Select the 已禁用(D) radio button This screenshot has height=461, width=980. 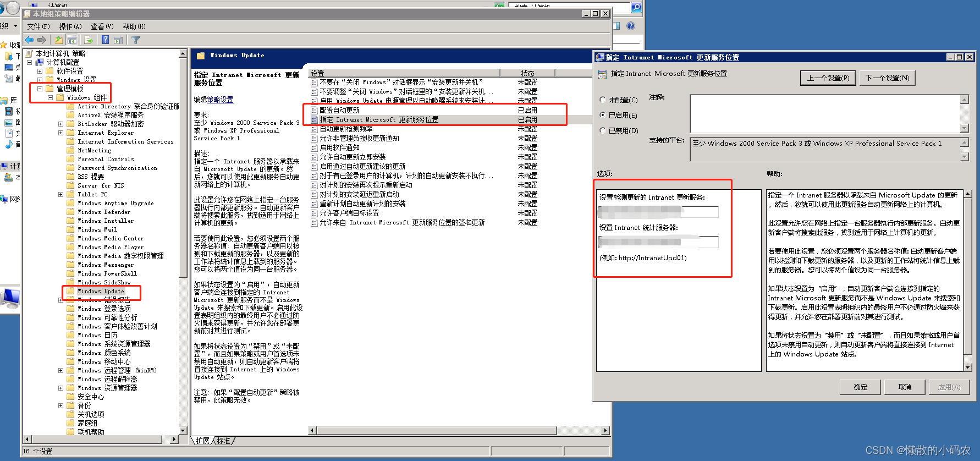pos(603,131)
